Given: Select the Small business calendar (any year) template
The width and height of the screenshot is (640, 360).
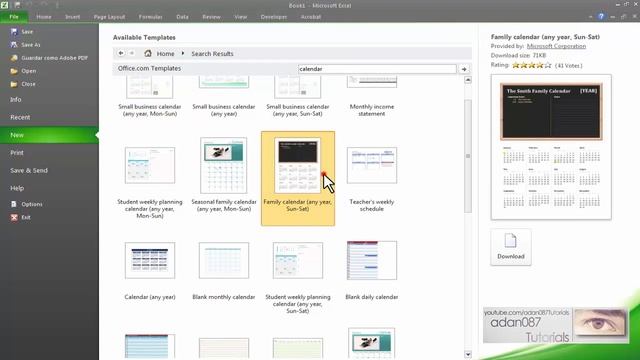Looking at the screenshot, I should pos(224,97).
